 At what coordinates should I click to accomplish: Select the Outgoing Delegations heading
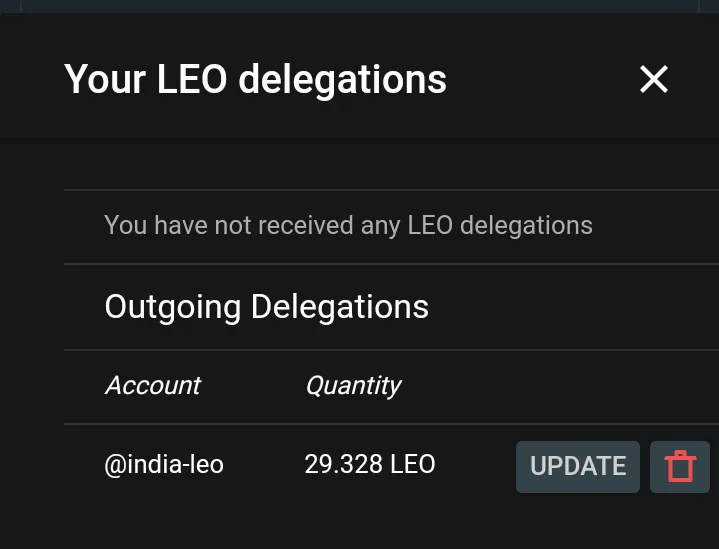click(x=266, y=307)
